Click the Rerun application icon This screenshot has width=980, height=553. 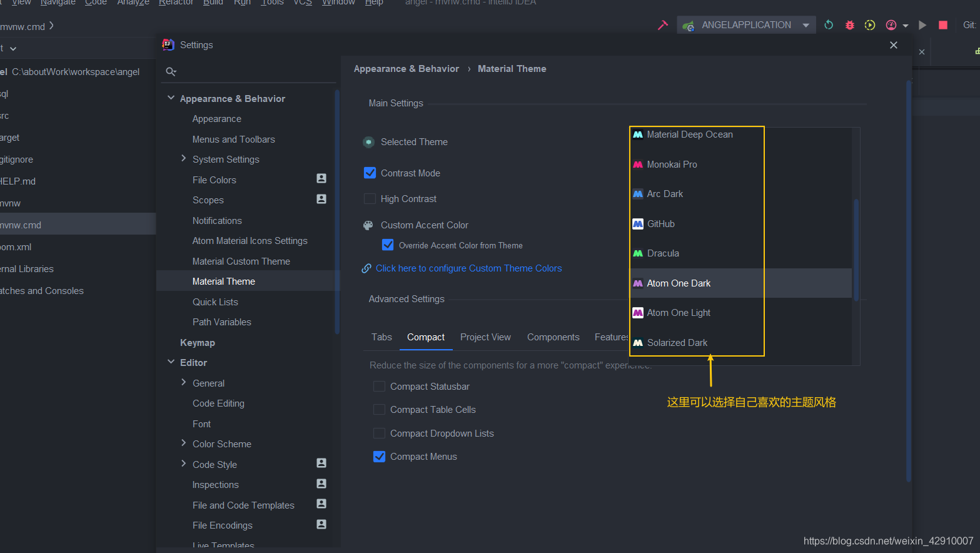[829, 25]
